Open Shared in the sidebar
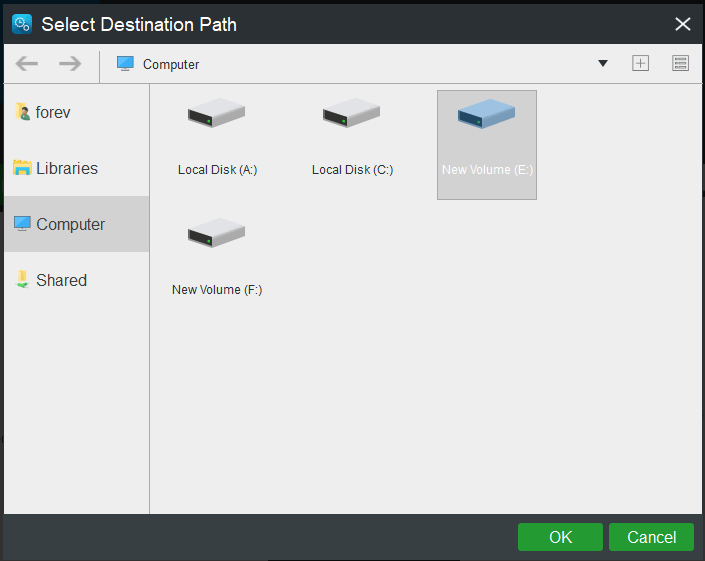 [76, 280]
